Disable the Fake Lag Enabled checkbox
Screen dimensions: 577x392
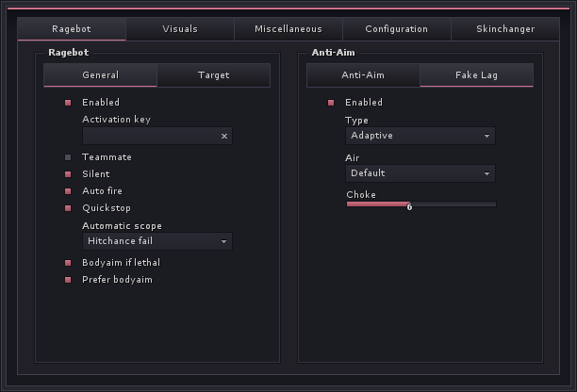coord(331,103)
